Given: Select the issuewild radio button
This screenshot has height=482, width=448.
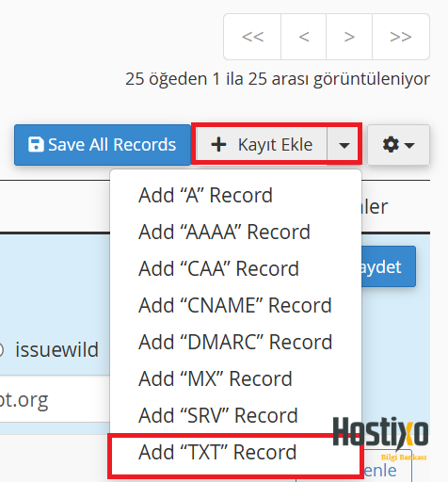Looking at the screenshot, I should (x=0, y=350).
